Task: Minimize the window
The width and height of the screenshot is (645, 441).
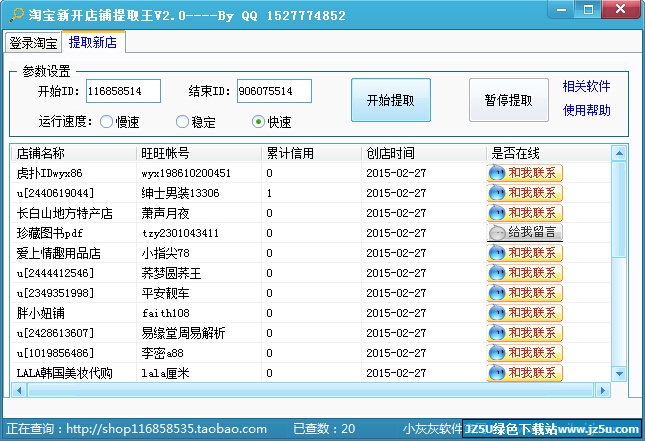Action: pos(561,9)
